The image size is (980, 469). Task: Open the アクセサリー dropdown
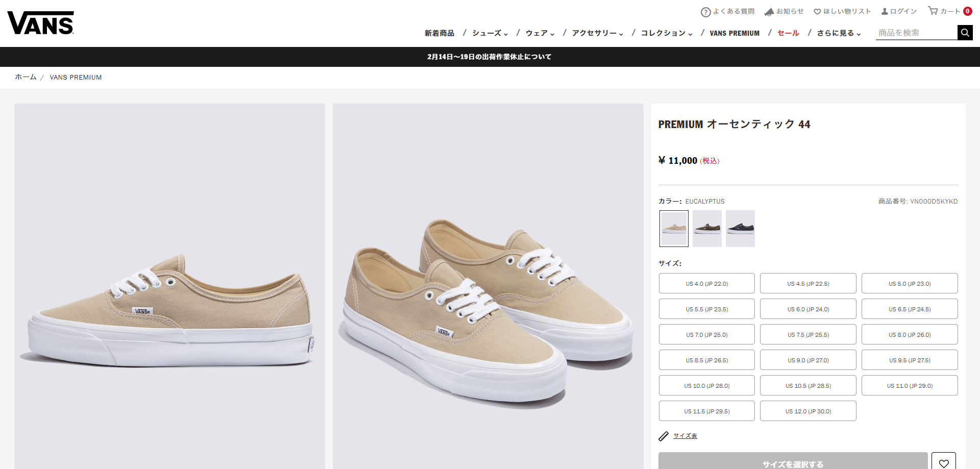(x=596, y=33)
